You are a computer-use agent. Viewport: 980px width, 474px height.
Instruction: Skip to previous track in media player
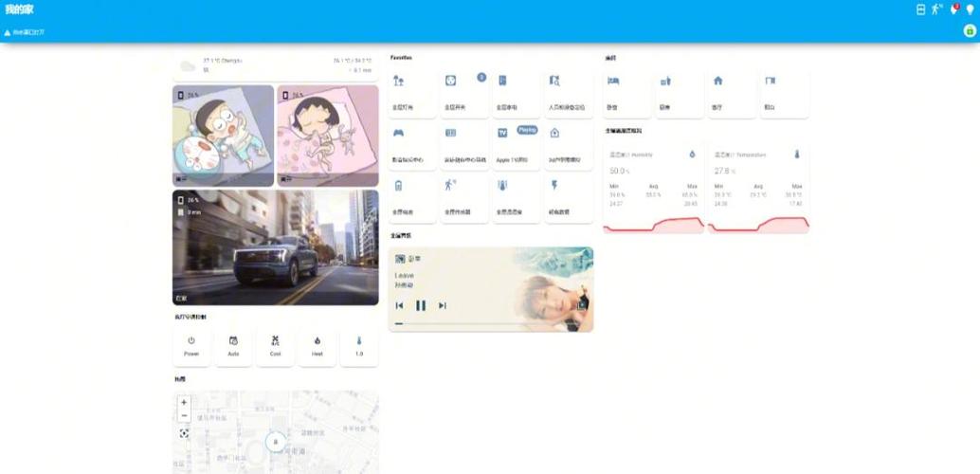coord(399,305)
